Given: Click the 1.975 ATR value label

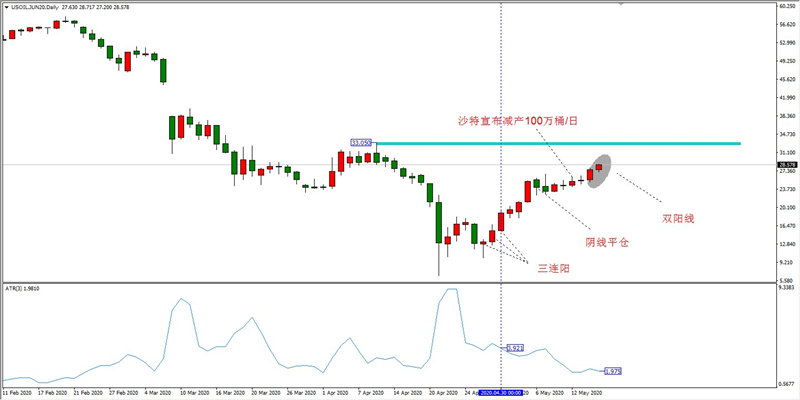Looking at the screenshot, I should 613,371.
